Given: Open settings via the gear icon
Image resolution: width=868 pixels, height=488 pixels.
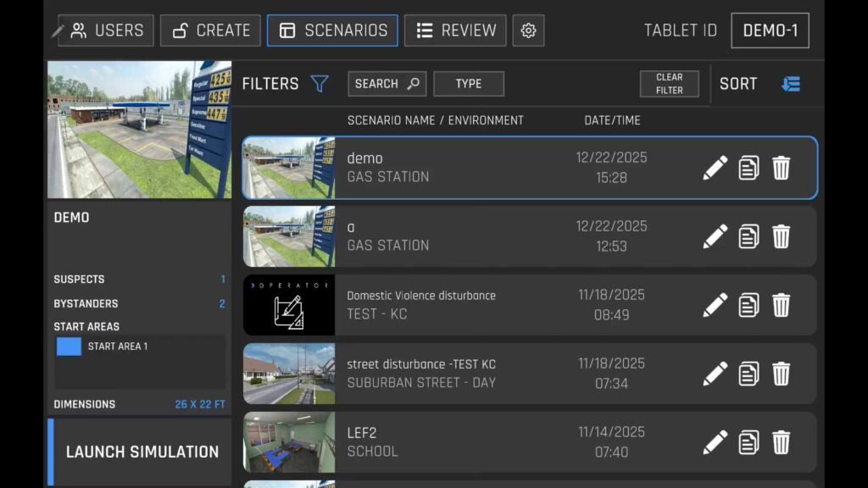Looking at the screenshot, I should tap(528, 30).
